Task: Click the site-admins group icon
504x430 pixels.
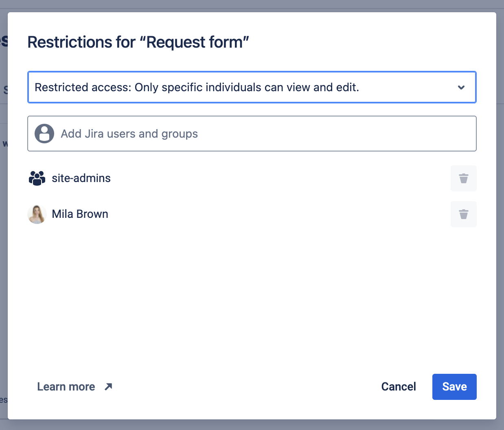Action: pos(37,178)
